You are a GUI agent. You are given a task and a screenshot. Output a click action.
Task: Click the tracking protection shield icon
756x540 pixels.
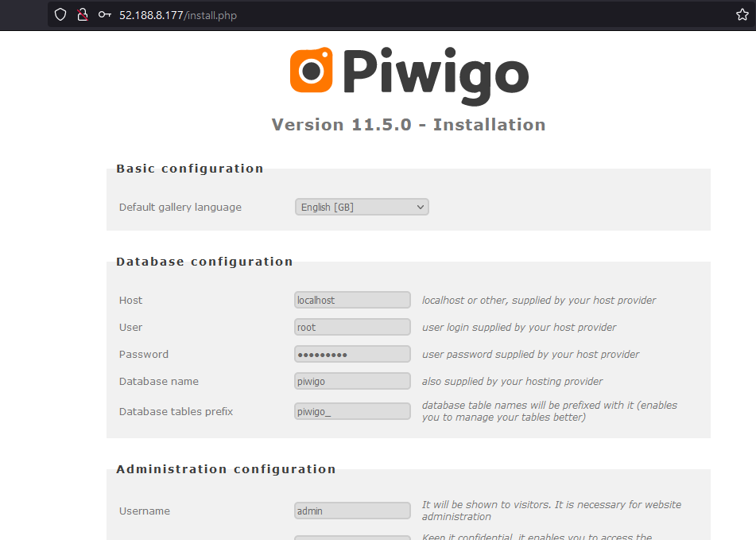point(60,14)
